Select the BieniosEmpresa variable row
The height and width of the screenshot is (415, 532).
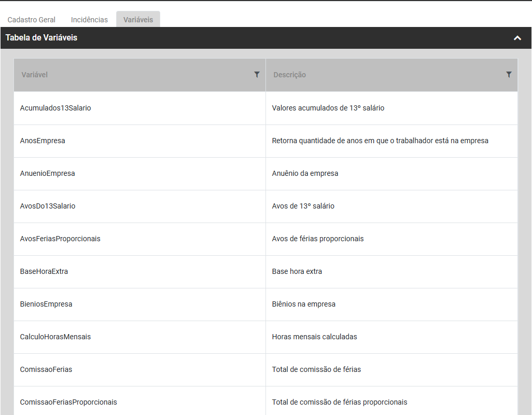pos(46,304)
